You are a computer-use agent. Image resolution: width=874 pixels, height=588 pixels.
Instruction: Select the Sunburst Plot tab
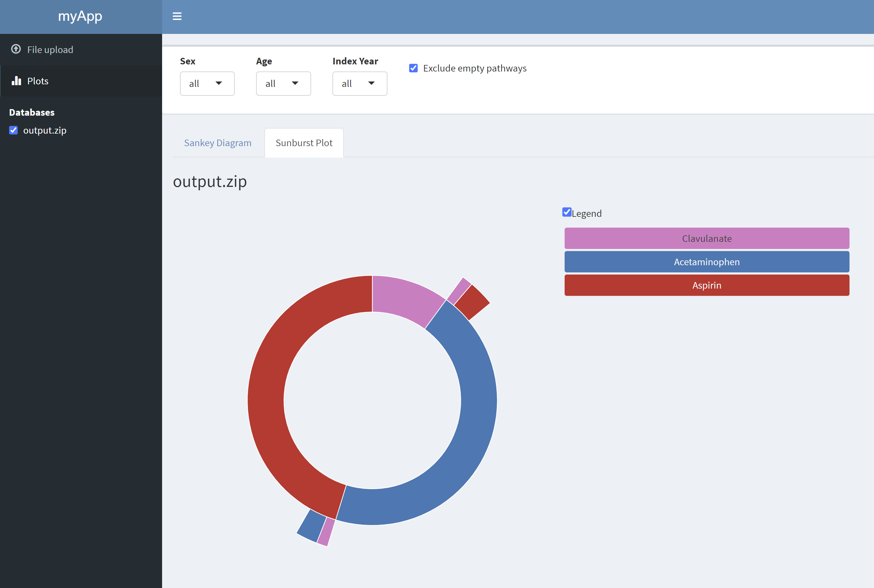304,143
